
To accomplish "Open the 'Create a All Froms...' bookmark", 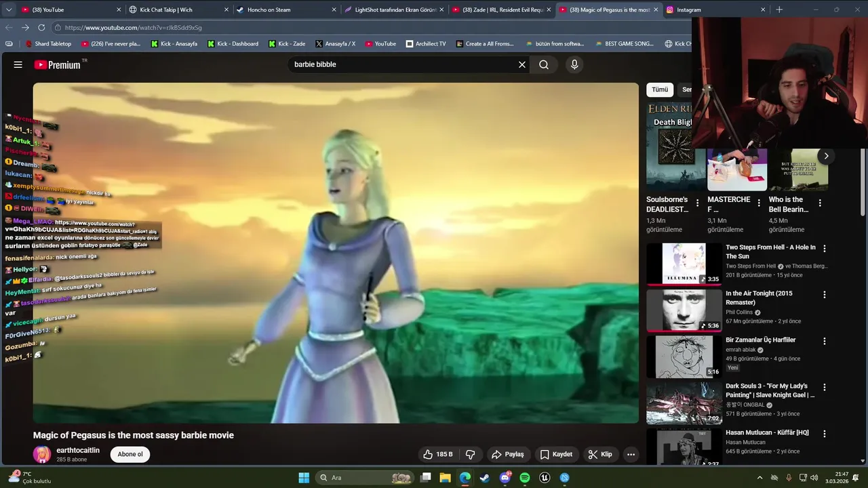I will (x=484, y=43).
